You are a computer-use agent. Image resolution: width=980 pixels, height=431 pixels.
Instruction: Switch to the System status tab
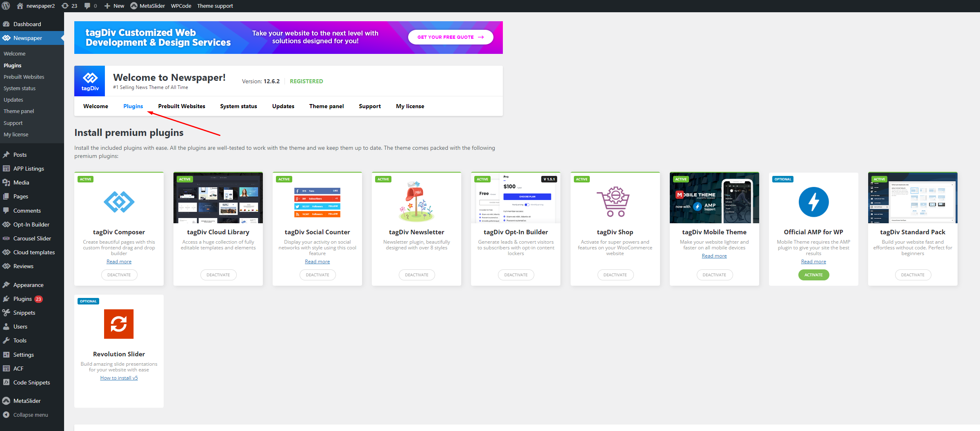[x=238, y=106]
